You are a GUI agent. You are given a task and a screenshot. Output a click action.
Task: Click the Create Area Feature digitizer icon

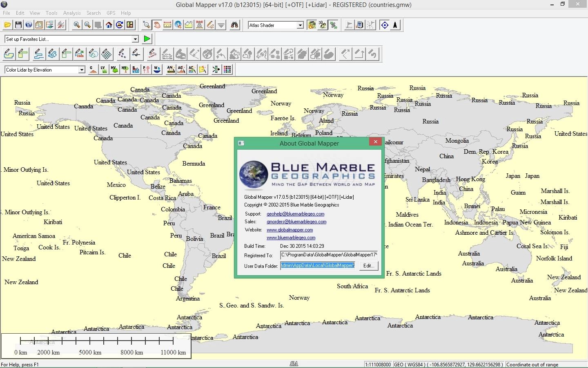coord(9,54)
